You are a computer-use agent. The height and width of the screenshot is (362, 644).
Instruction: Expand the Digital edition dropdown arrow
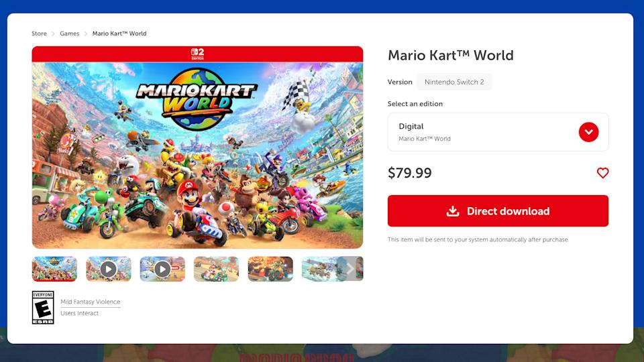coord(588,132)
